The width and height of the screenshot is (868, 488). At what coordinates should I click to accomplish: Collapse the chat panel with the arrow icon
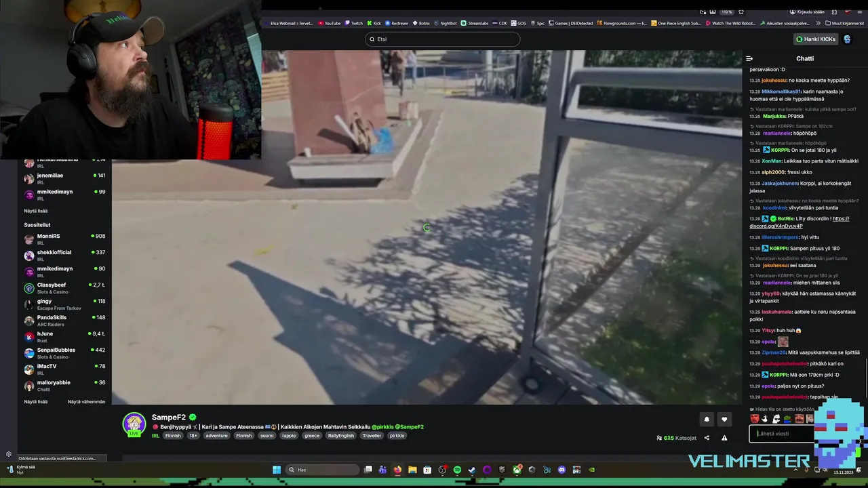tap(749, 58)
